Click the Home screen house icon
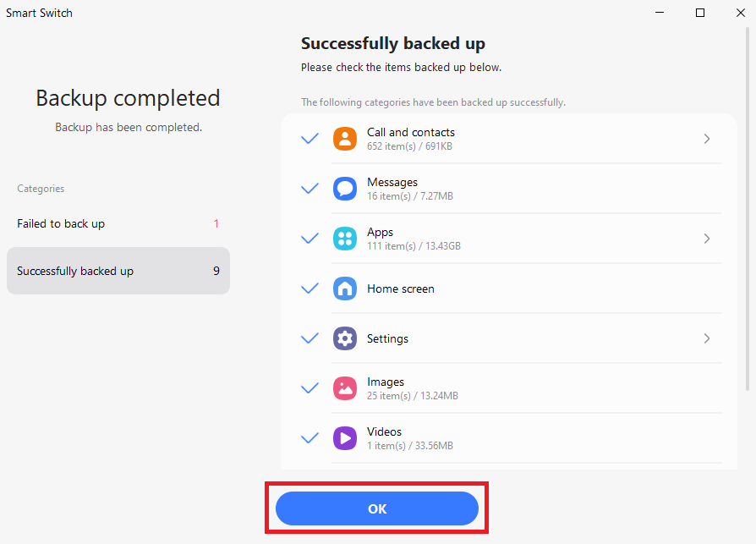The image size is (756, 544). [345, 288]
